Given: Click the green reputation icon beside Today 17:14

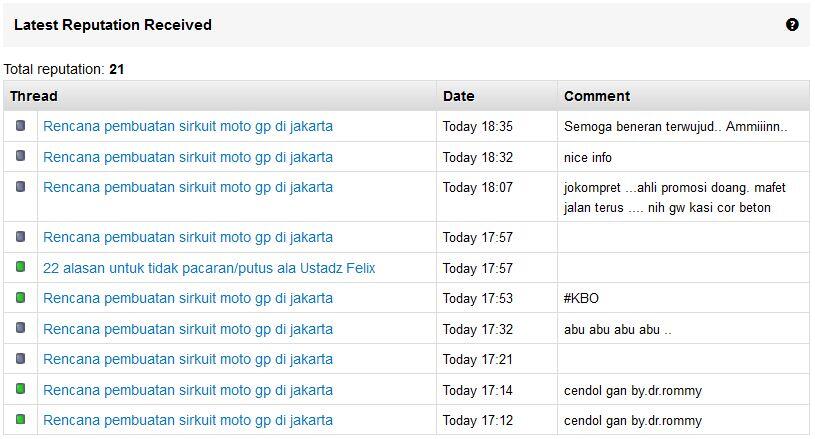Looking at the screenshot, I should click(x=20, y=388).
